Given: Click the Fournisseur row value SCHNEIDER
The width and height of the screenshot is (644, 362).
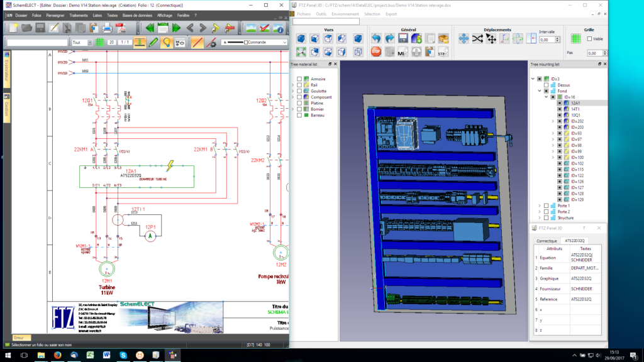Looking at the screenshot, I should (x=581, y=289).
